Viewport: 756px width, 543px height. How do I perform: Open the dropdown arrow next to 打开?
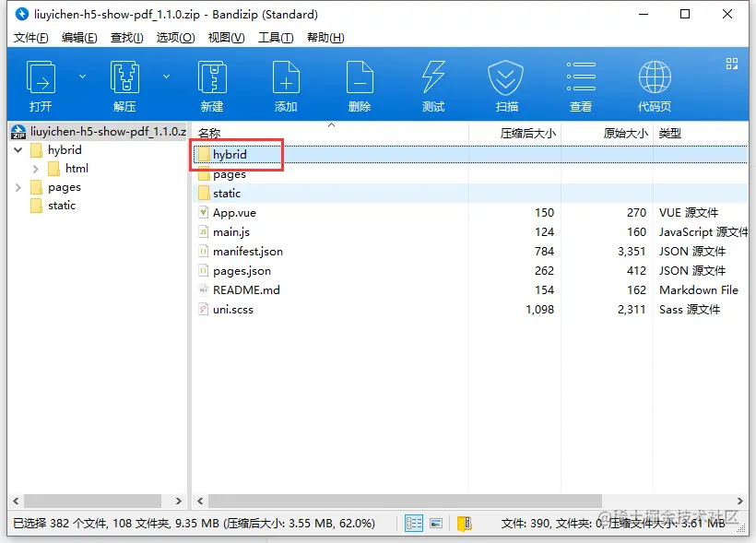82,77
